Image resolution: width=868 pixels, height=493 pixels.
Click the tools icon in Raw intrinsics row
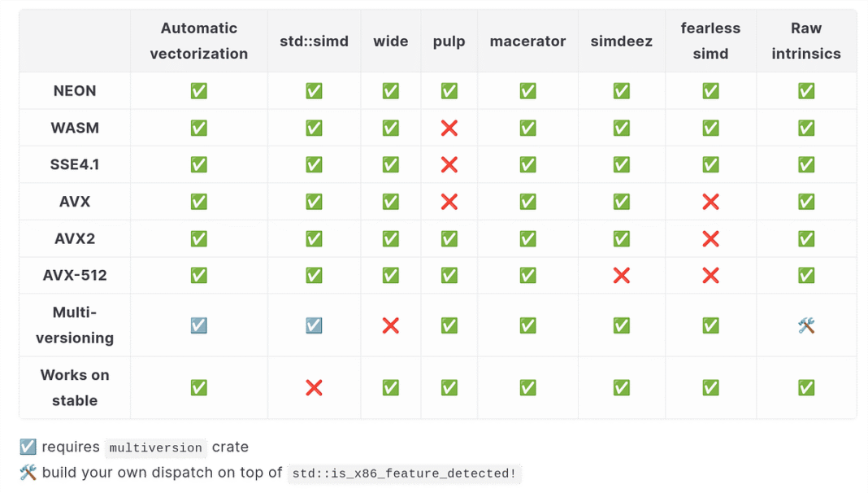tap(806, 325)
